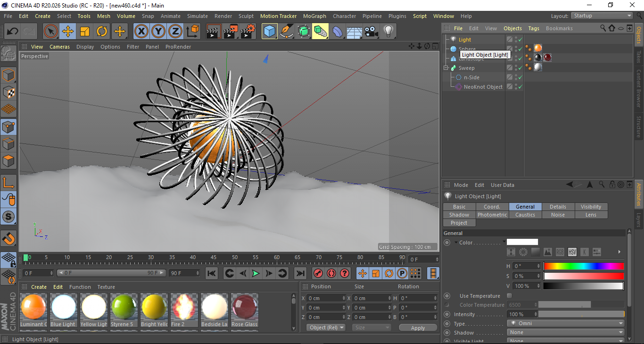This screenshot has height=344, width=644.
Task: Switch to the Details tab
Action: 558,207
